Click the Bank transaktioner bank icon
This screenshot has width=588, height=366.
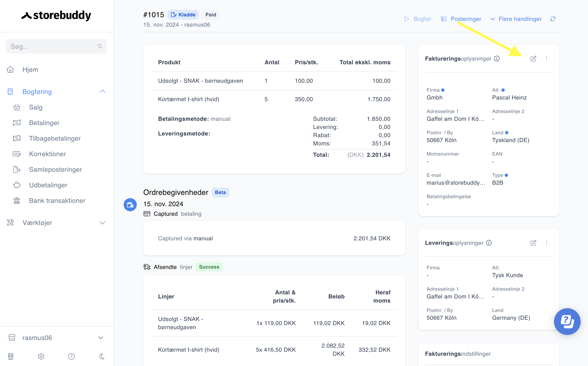pos(17,200)
